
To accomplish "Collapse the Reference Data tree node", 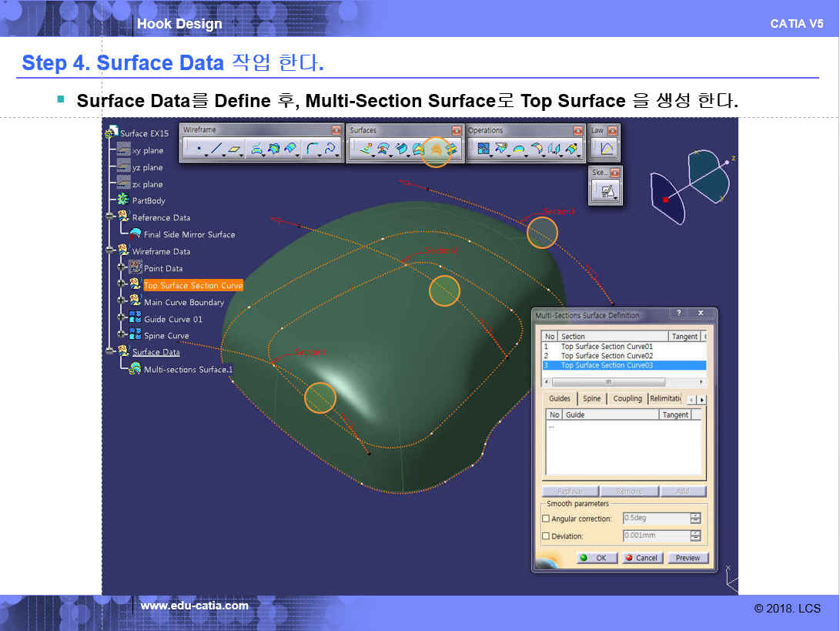I will point(109,217).
